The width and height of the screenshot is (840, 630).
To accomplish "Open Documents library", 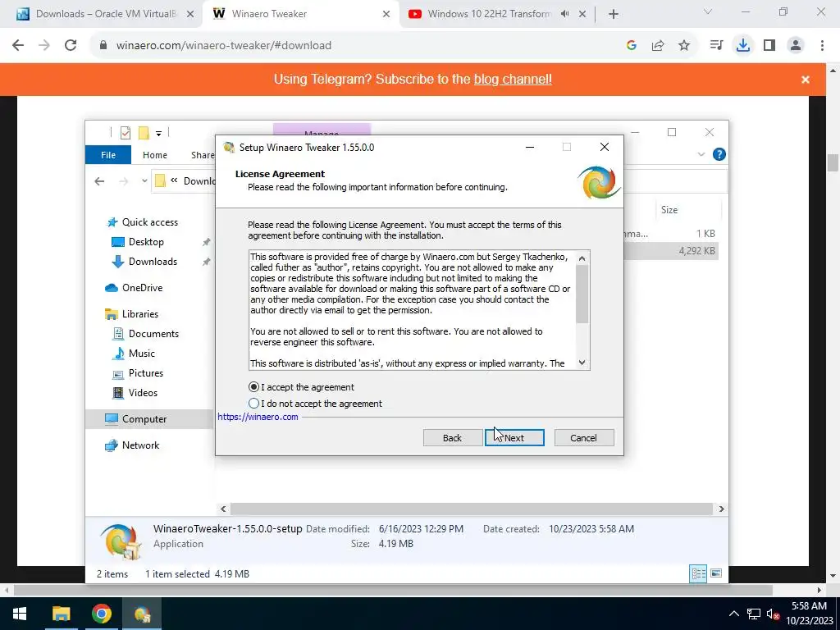I will [146, 334].
